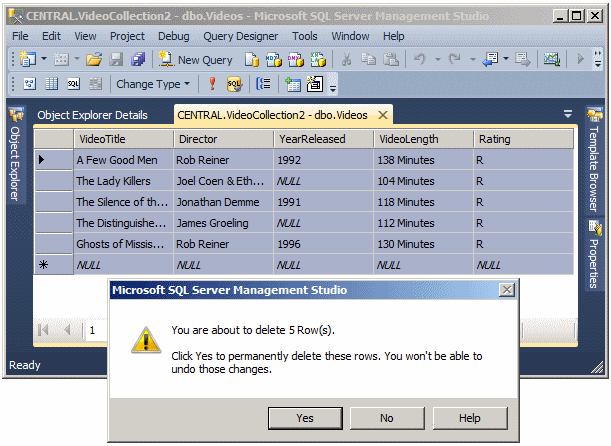Open the File menu
This screenshot has width=611, height=446.
click(x=20, y=36)
